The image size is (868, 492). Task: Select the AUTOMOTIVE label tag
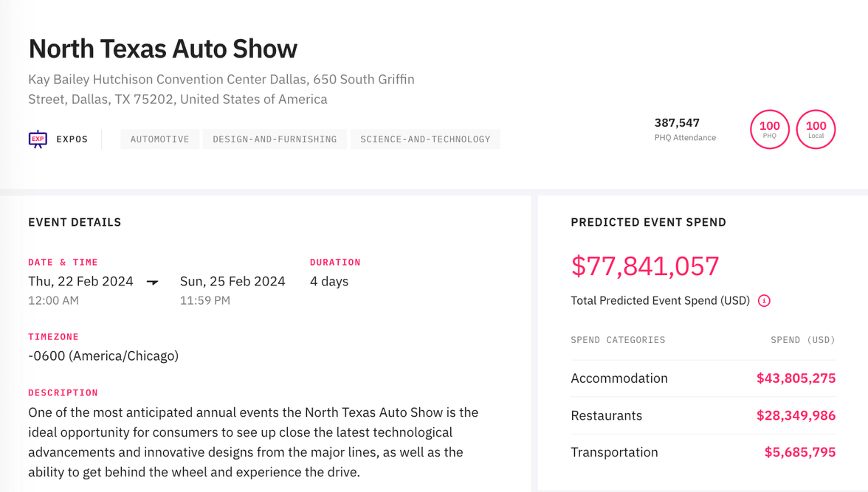pyautogui.click(x=159, y=139)
